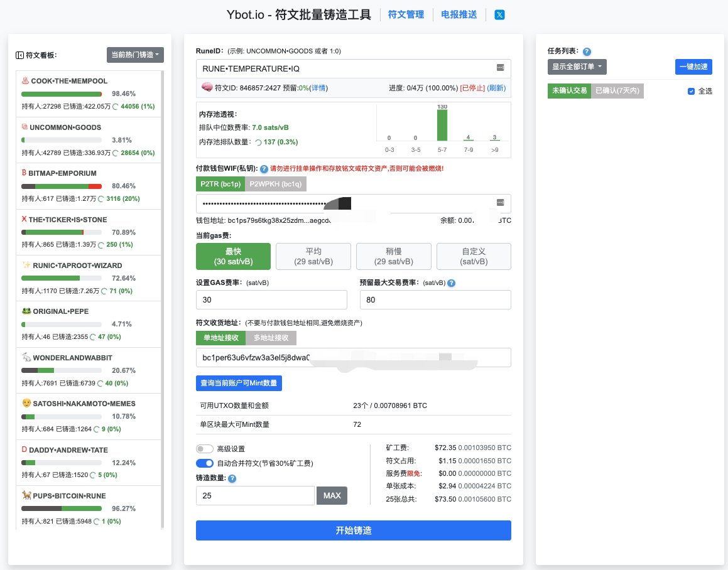728x570 pixels.
Task: Click the RuneID field options icon
Action: 500,68
